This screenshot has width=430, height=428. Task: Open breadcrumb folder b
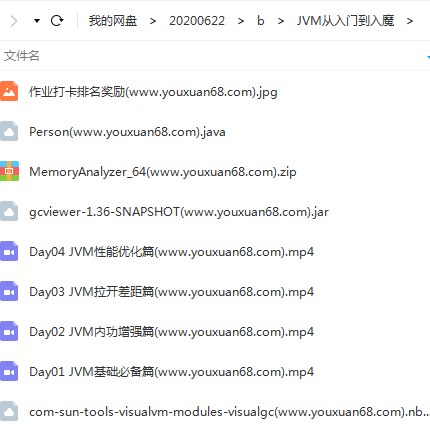[x=261, y=21]
